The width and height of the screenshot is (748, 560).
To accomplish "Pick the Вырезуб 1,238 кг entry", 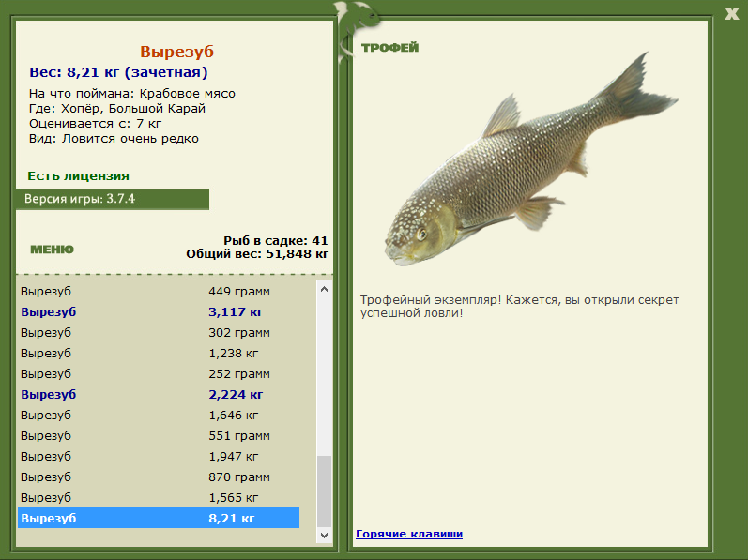I will (158, 353).
